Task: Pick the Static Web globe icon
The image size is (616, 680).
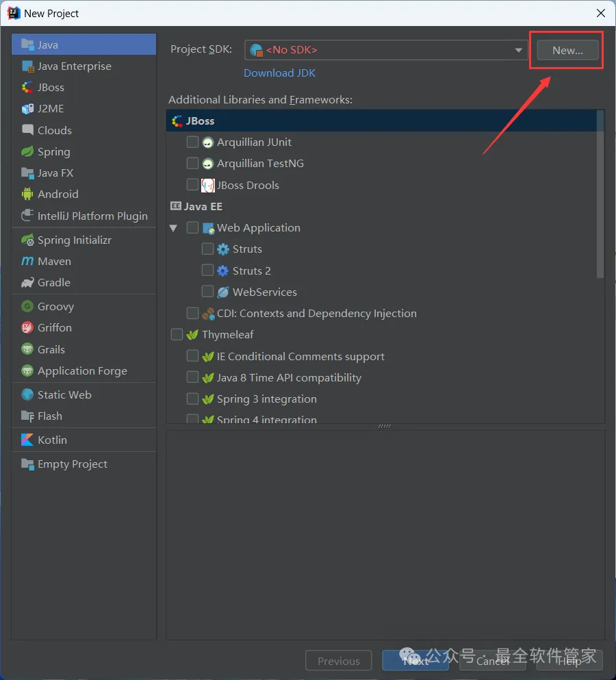Action: pyautogui.click(x=27, y=394)
